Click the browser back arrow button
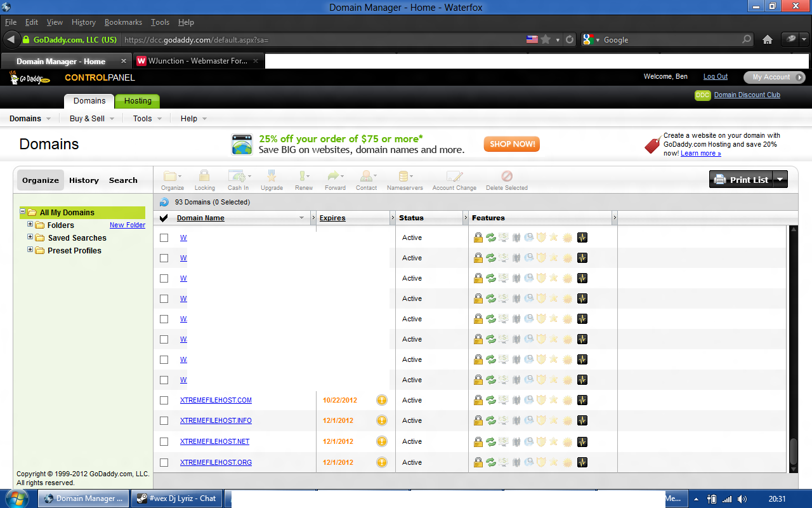 pos(11,39)
